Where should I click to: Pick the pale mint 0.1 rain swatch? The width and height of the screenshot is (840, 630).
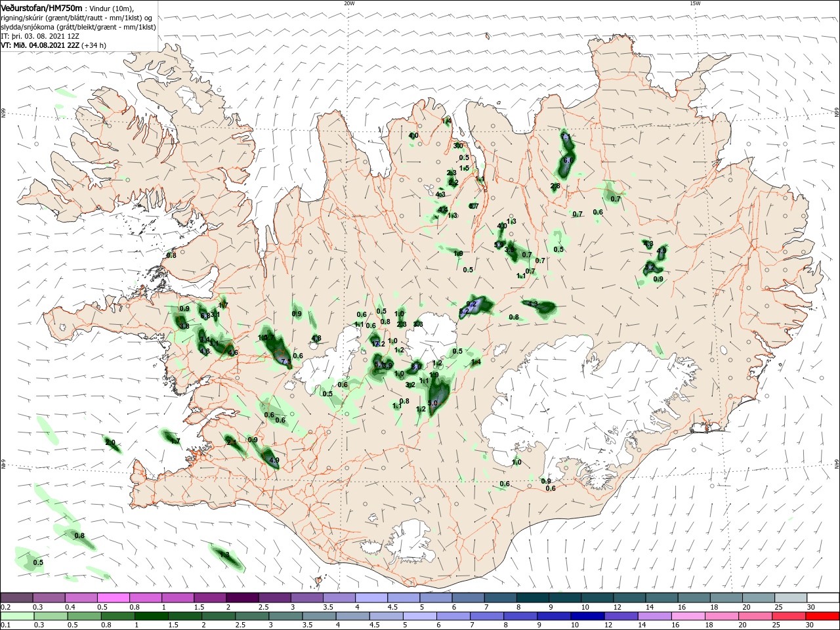click(17, 616)
